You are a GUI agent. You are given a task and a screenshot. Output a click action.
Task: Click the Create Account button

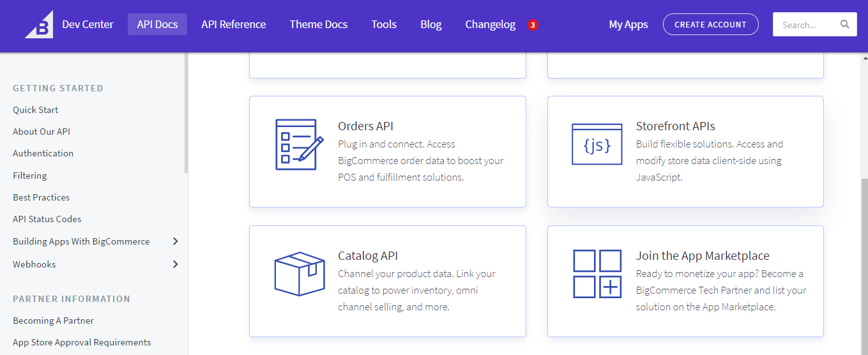tap(710, 24)
